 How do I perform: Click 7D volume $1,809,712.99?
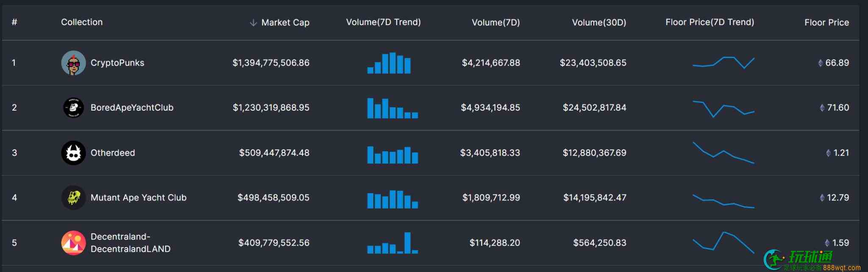[491, 197]
